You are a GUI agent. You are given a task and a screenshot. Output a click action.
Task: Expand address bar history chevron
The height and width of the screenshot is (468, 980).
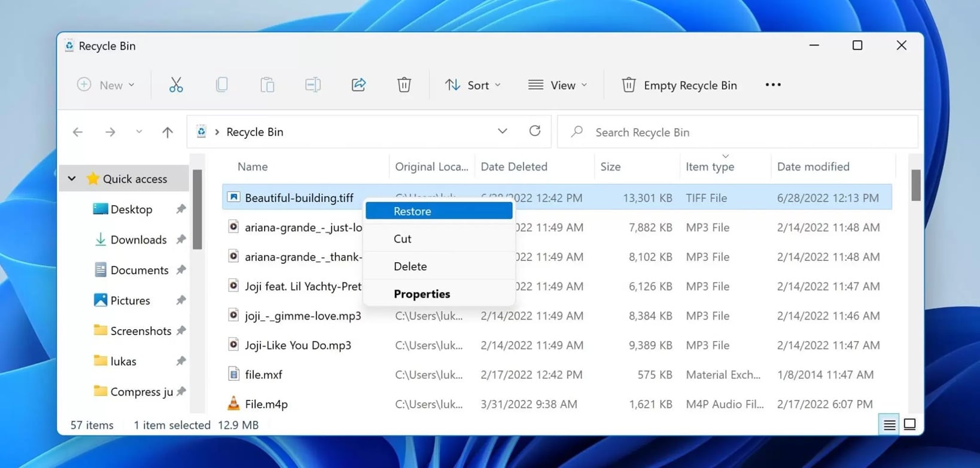pyautogui.click(x=503, y=132)
